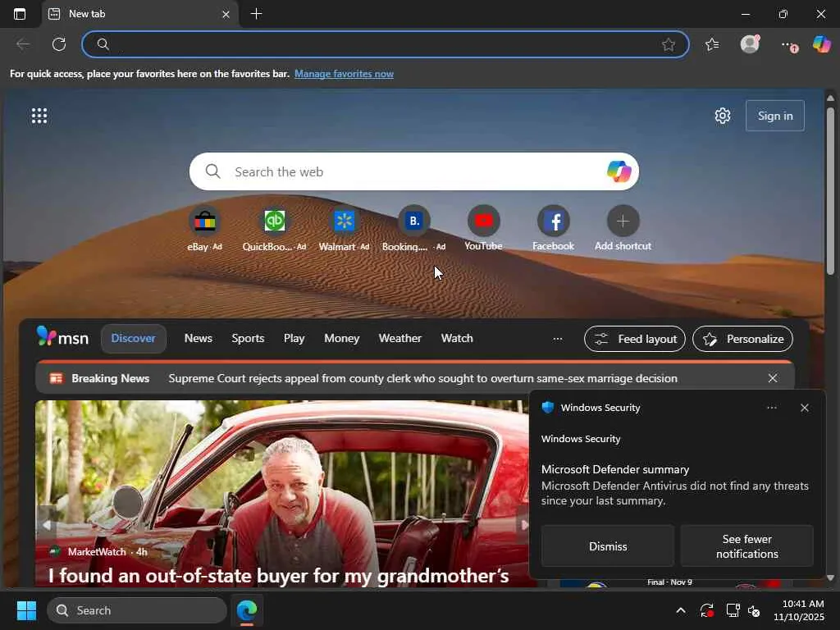Open the Feed layout options
Screen dimensions: 840x630
[x=635, y=339]
